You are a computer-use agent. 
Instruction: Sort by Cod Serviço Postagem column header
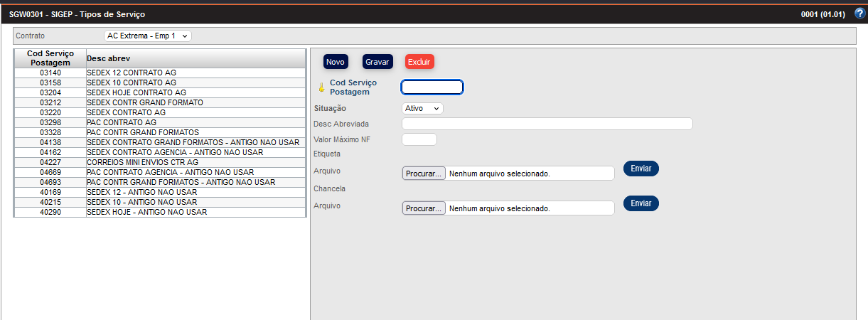click(x=50, y=58)
